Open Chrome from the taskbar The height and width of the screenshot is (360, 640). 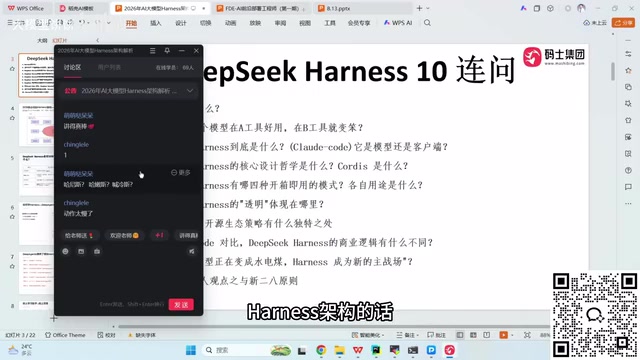pos(321,350)
